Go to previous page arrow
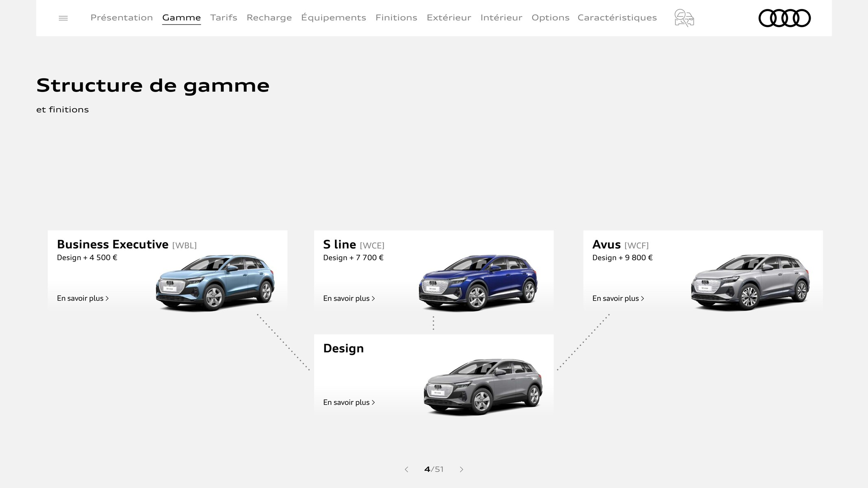This screenshot has height=488, width=868. [x=406, y=469]
